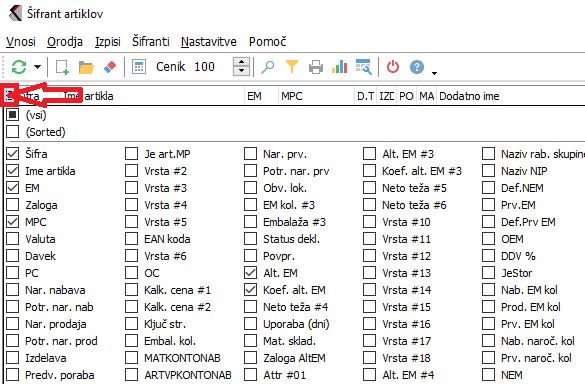Image resolution: width=585 pixels, height=384 pixels.
Task: Click the orange funnel filter icon
Action: 292,67
